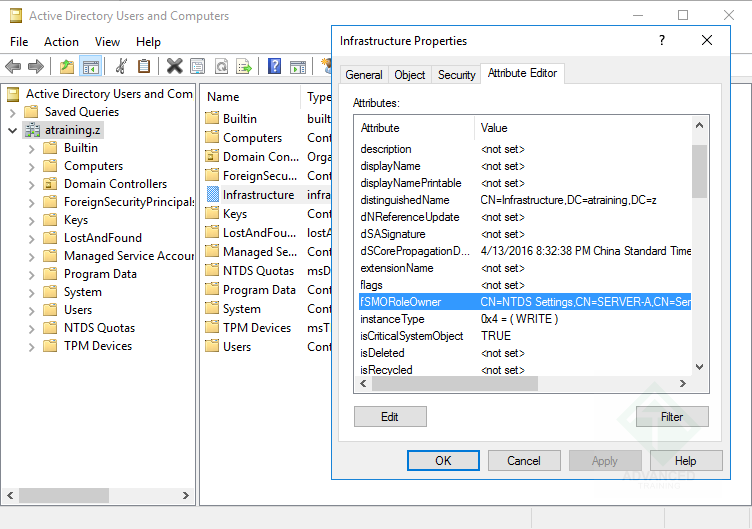The width and height of the screenshot is (752, 529).
Task: Click Domain Controllers OU icon in tree
Action: coord(50,184)
